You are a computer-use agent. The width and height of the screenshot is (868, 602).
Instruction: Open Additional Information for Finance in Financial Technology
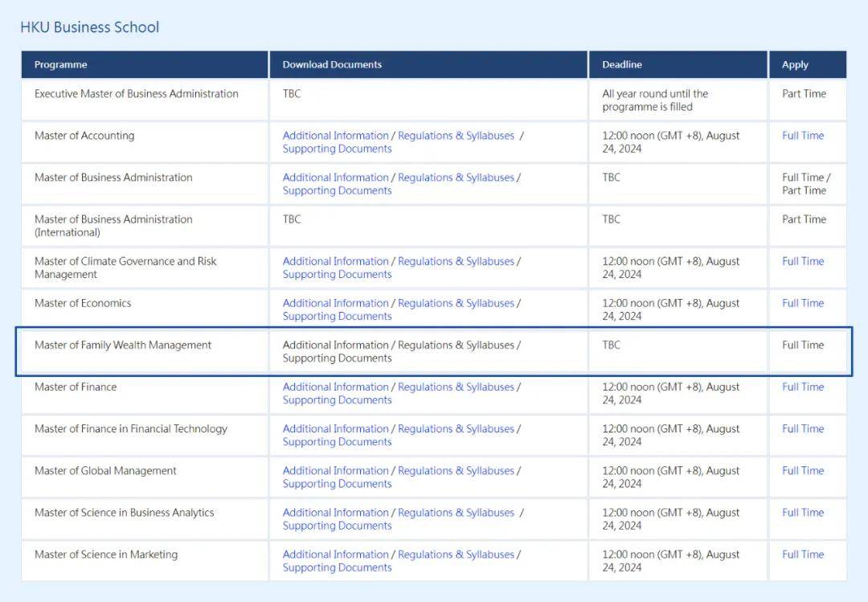click(x=335, y=429)
